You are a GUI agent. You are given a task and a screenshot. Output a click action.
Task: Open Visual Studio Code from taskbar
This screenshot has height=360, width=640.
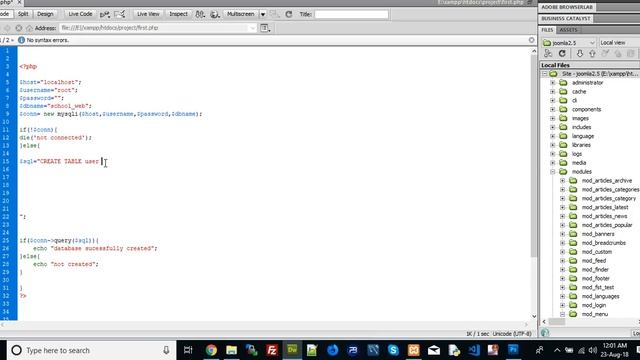click(474, 350)
